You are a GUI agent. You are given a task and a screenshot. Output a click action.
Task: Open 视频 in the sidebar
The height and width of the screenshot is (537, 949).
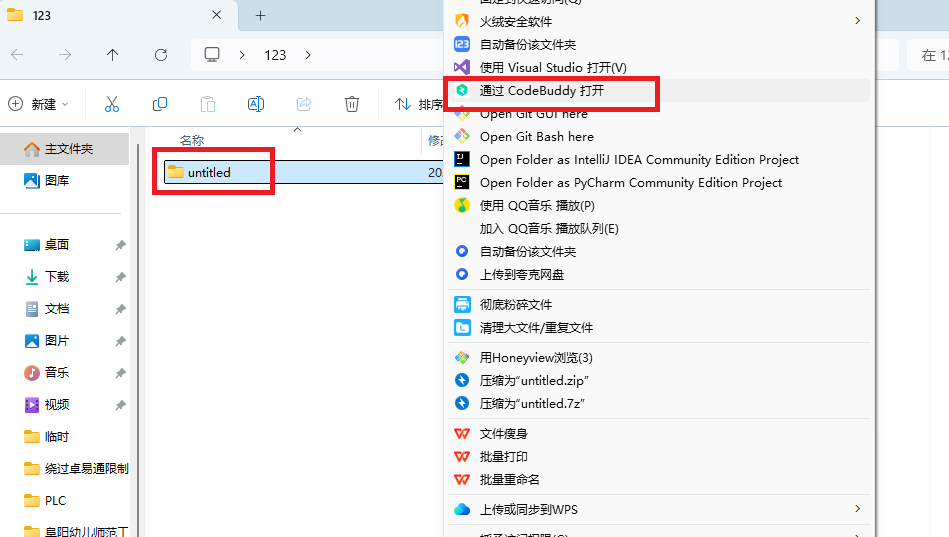point(65,404)
